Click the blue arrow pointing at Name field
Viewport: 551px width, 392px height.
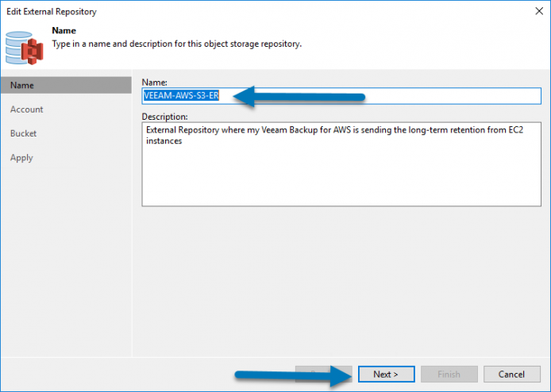pyautogui.click(x=299, y=96)
